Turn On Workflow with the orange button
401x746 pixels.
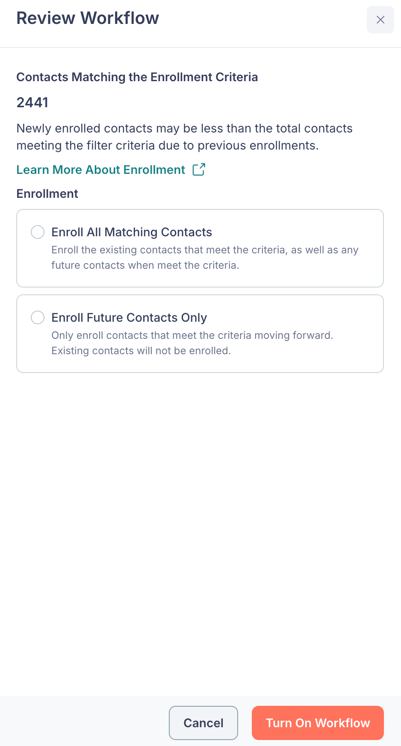coord(318,723)
